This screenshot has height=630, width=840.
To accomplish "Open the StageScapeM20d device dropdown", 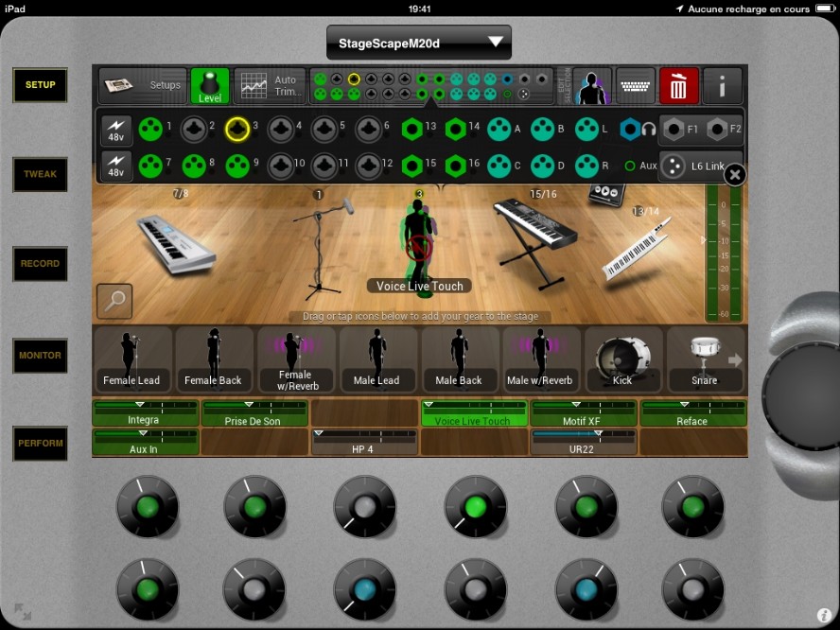I will coord(419,43).
